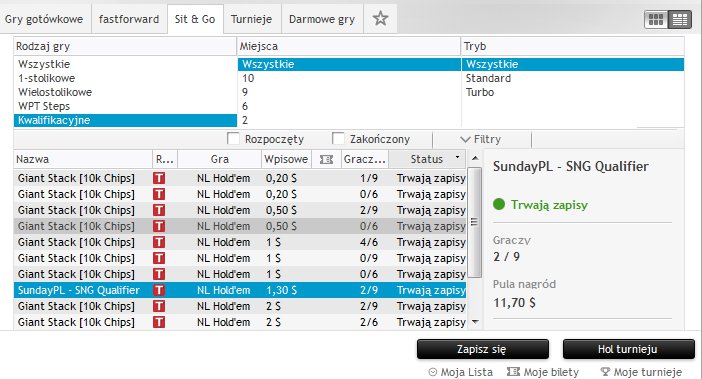Open the favorites star tab
The height and width of the screenshot is (379, 702).
(380, 19)
